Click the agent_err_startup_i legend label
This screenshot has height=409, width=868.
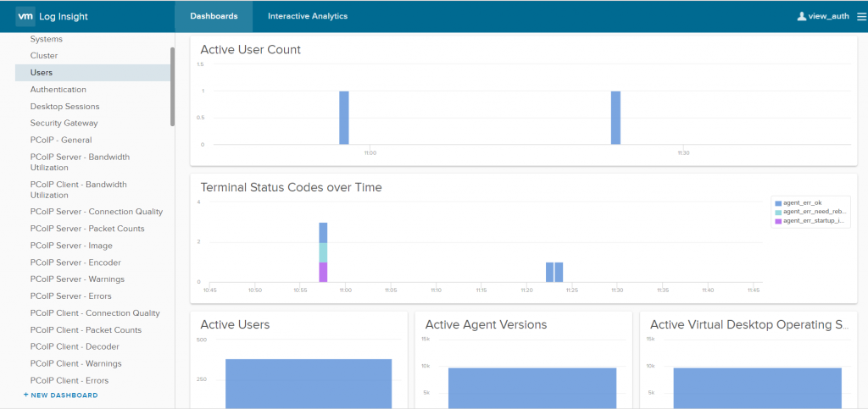tap(815, 221)
